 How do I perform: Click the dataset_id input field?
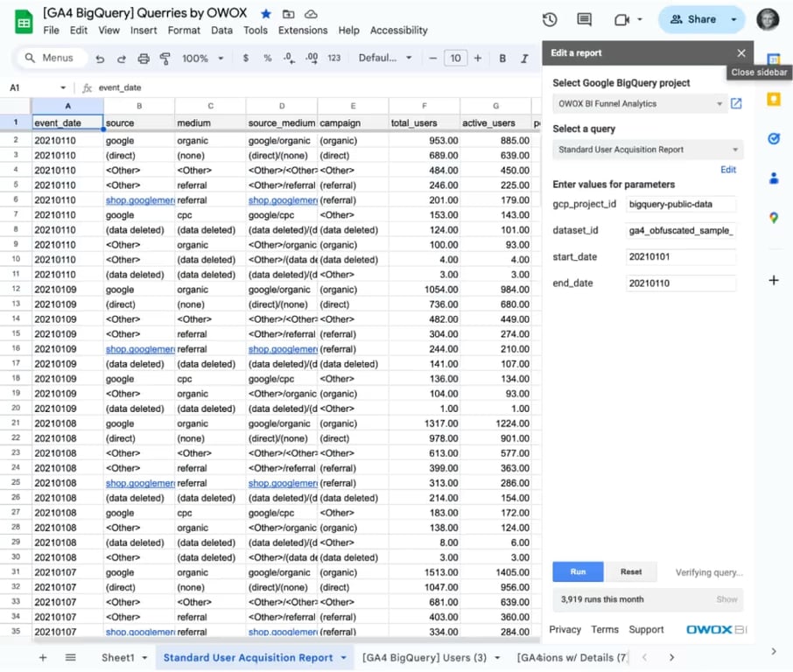[x=681, y=231]
